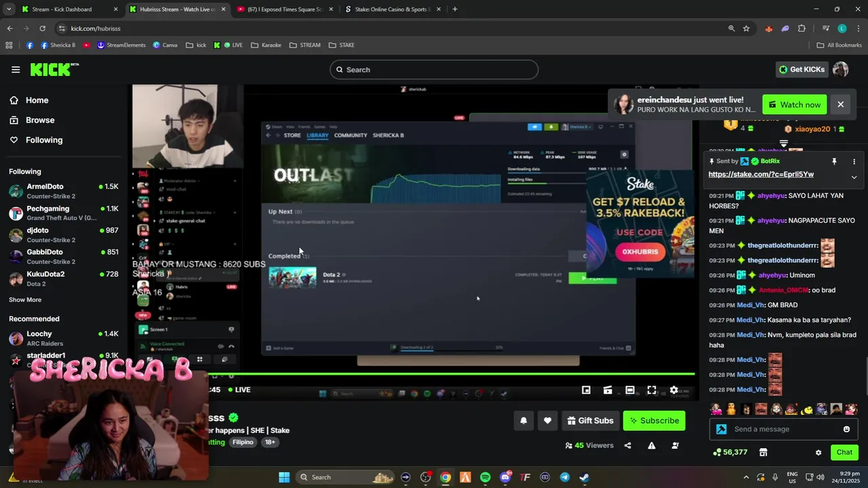Click the Get KICKs button
Image resolution: width=868 pixels, height=488 pixels.
tap(802, 69)
